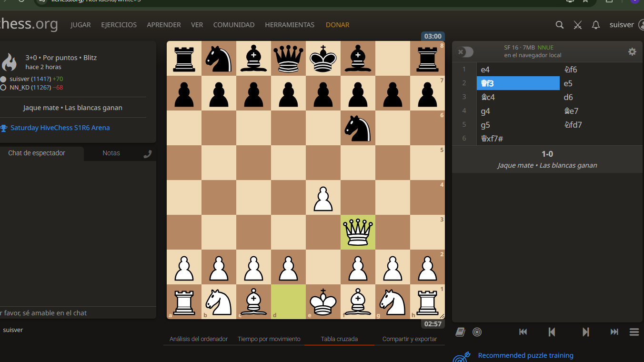Open the suisver user menu
The height and width of the screenshot is (362, 644).
click(622, 25)
